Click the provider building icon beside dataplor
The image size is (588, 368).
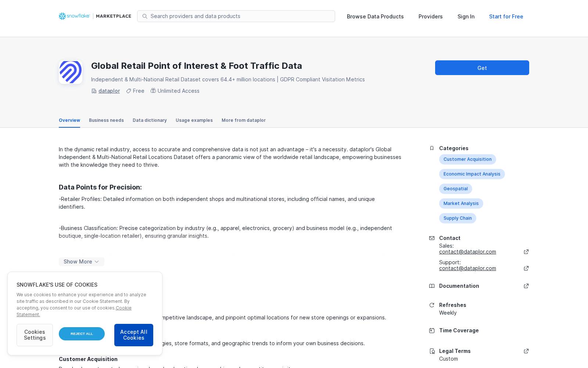(94, 91)
